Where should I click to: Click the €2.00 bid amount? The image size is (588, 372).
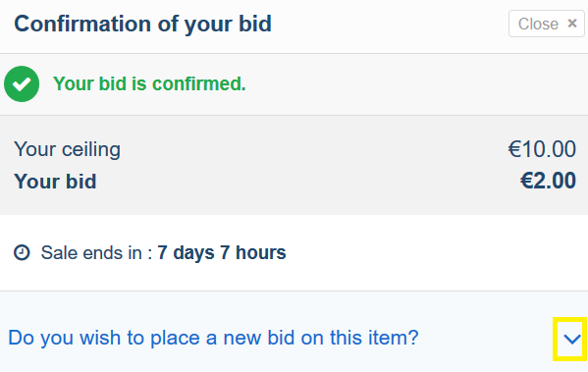[548, 181]
